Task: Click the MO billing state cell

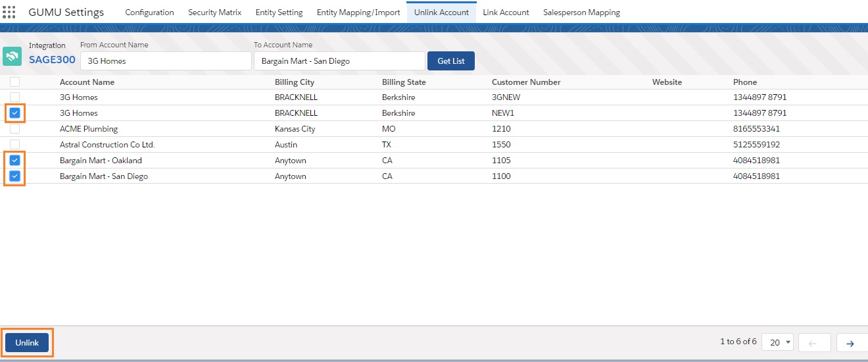Action: tap(389, 129)
